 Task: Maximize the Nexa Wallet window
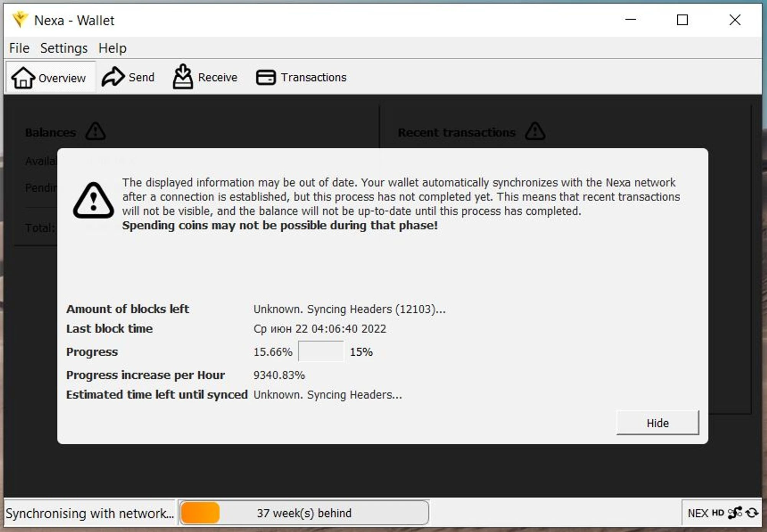pyautogui.click(x=682, y=20)
